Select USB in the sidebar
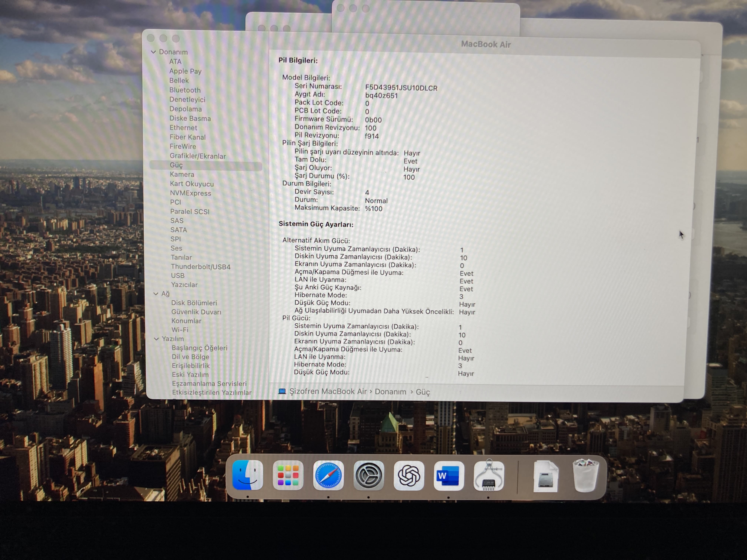This screenshot has width=747, height=560. (178, 275)
